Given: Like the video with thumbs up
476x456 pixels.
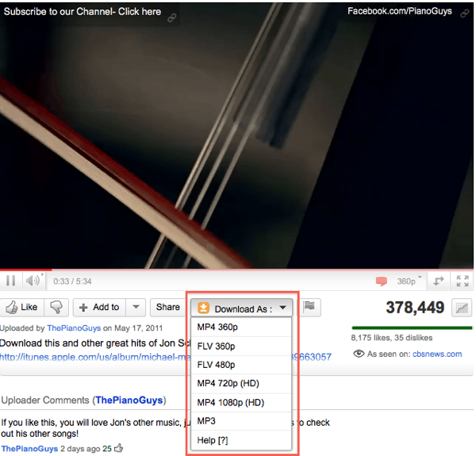Looking at the screenshot, I should [x=22, y=308].
